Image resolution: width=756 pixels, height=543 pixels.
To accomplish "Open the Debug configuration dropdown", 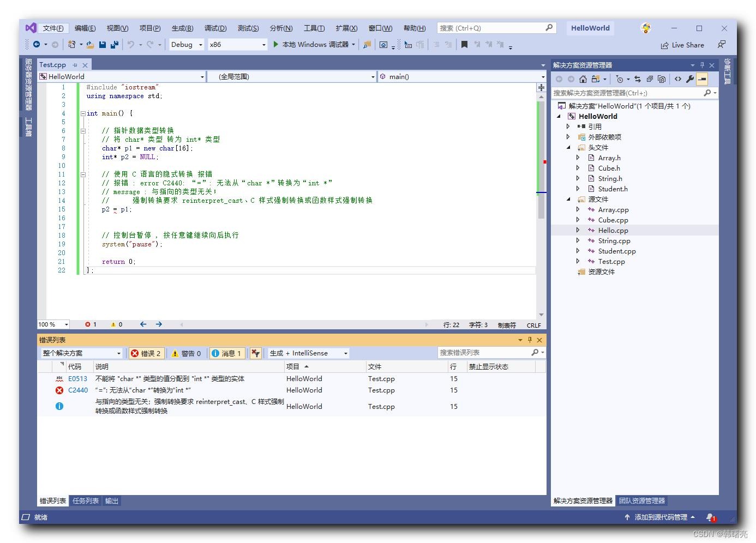I will click(x=187, y=45).
